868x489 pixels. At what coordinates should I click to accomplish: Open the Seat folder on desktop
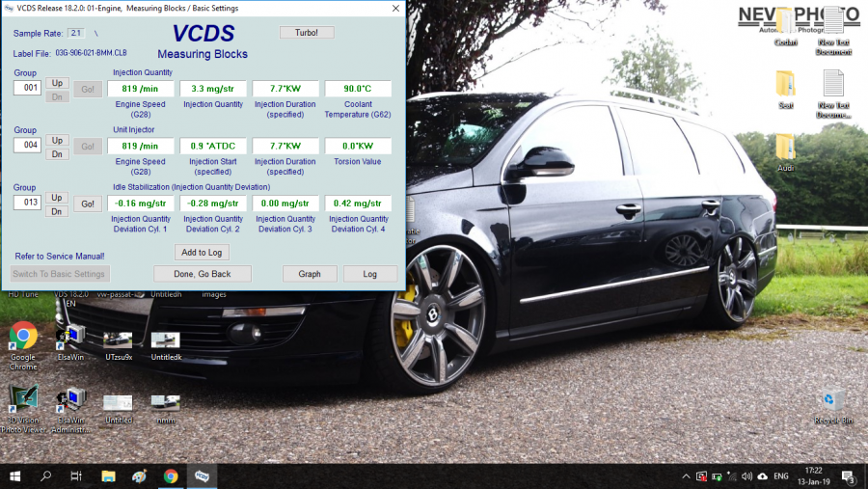[x=785, y=83]
